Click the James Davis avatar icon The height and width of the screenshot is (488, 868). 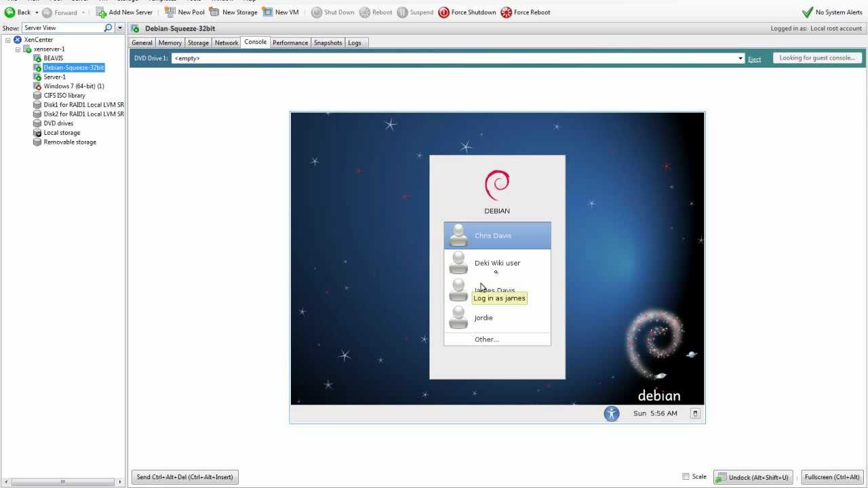point(458,290)
